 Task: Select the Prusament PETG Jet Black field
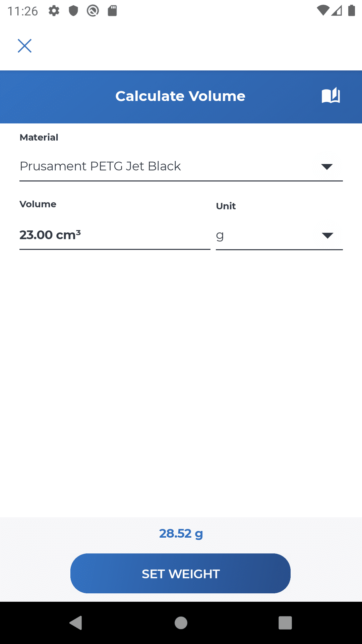(x=181, y=166)
